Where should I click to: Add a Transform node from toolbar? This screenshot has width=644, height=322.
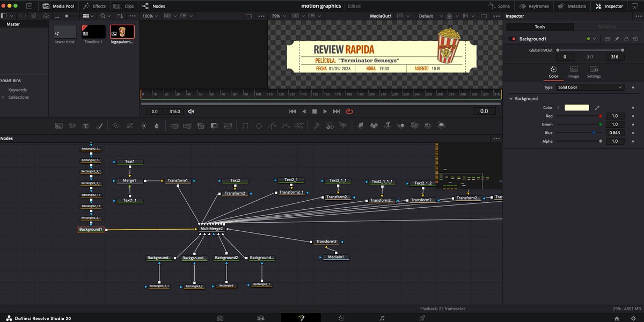229,126
